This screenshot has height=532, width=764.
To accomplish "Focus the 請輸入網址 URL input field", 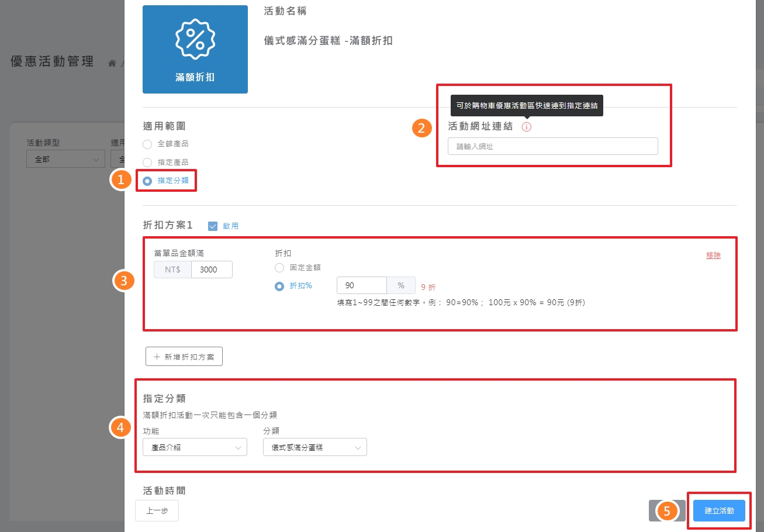I will (552, 146).
